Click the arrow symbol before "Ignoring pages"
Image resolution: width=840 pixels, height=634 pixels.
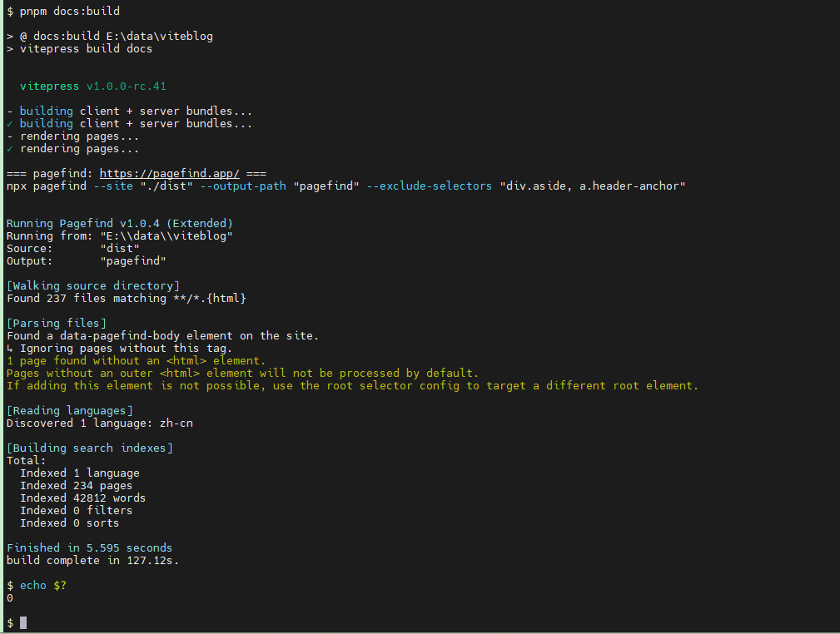10,348
